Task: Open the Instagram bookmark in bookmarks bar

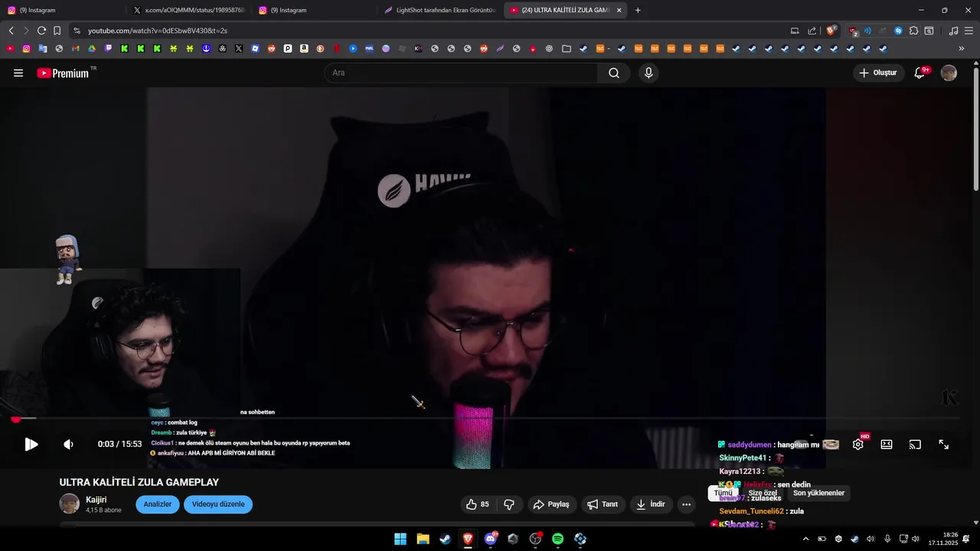Action: pyautogui.click(x=26, y=48)
